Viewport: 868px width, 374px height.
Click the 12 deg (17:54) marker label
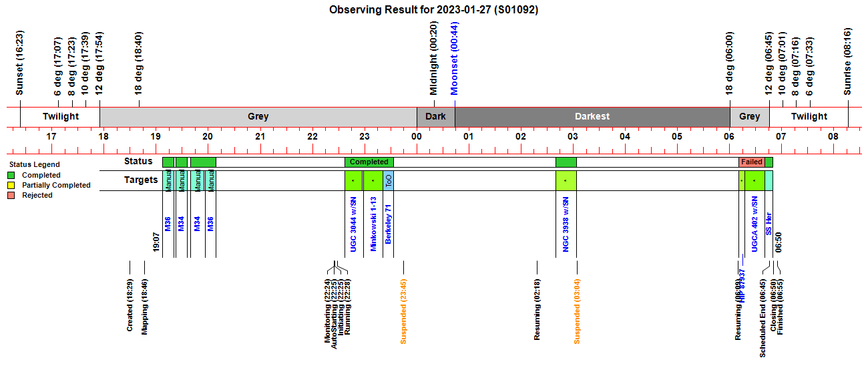click(99, 63)
